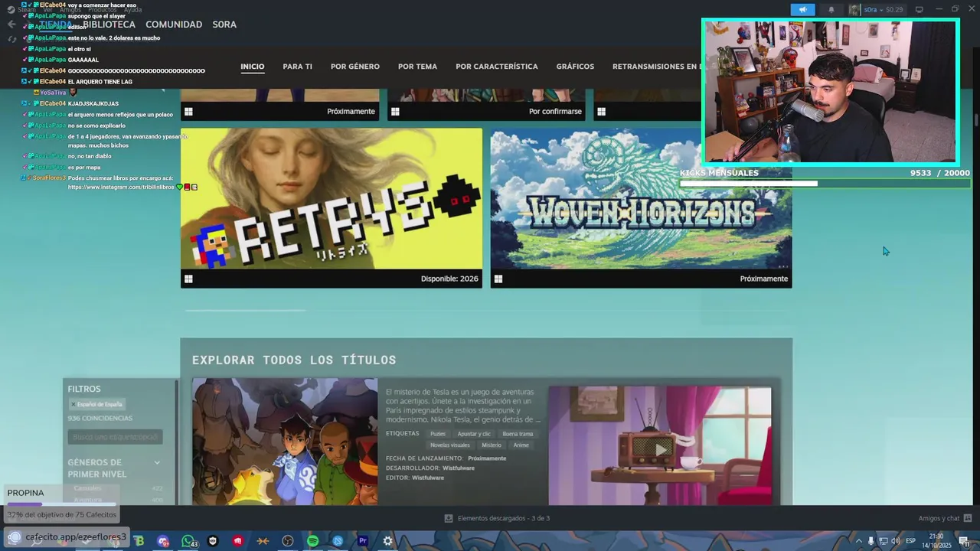Open the BIBLIOTECA section

point(109,24)
